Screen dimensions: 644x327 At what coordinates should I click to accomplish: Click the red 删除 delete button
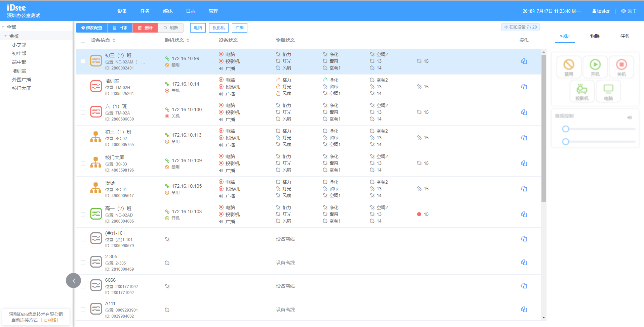(145, 28)
